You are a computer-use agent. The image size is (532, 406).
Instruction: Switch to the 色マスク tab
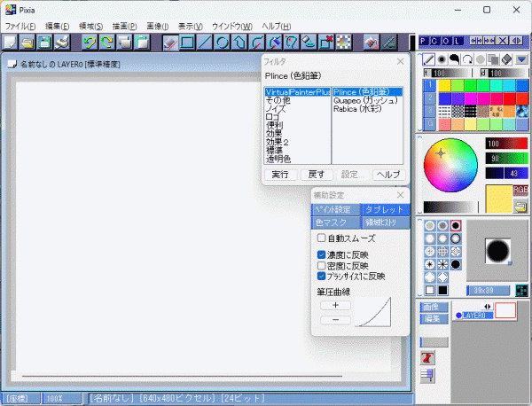(335, 223)
